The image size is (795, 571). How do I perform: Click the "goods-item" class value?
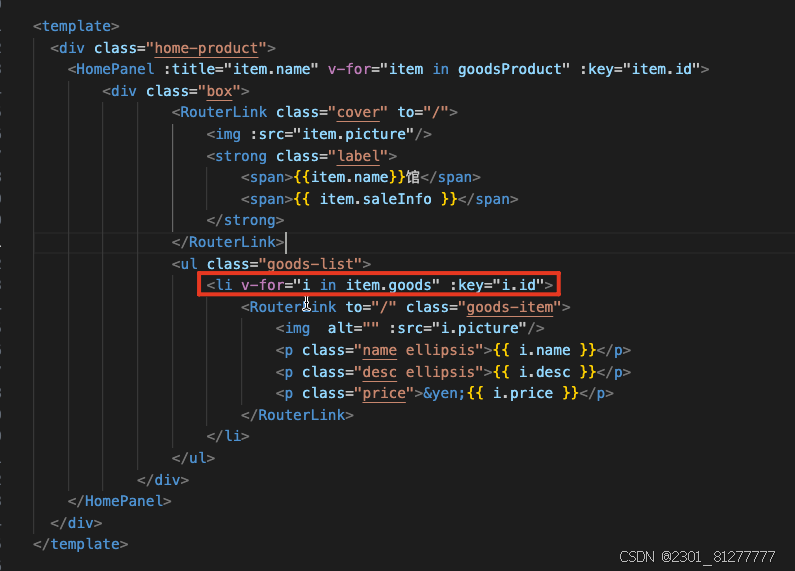510,307
